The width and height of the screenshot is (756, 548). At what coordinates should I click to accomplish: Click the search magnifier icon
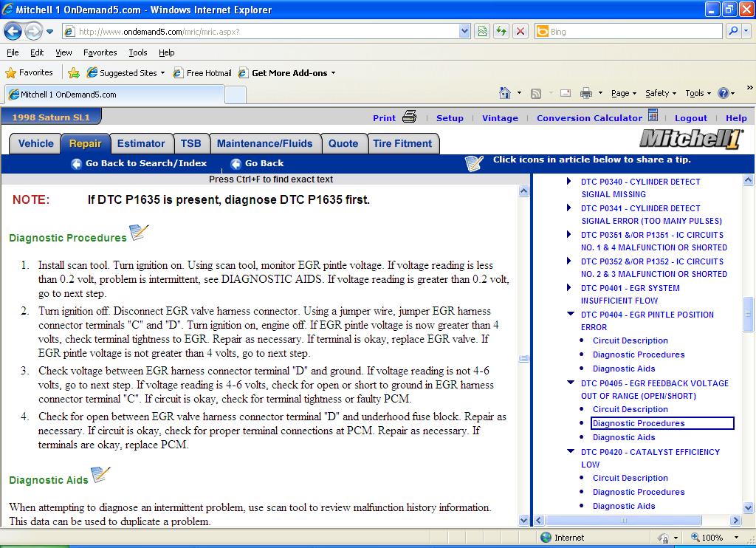(733, 31)
